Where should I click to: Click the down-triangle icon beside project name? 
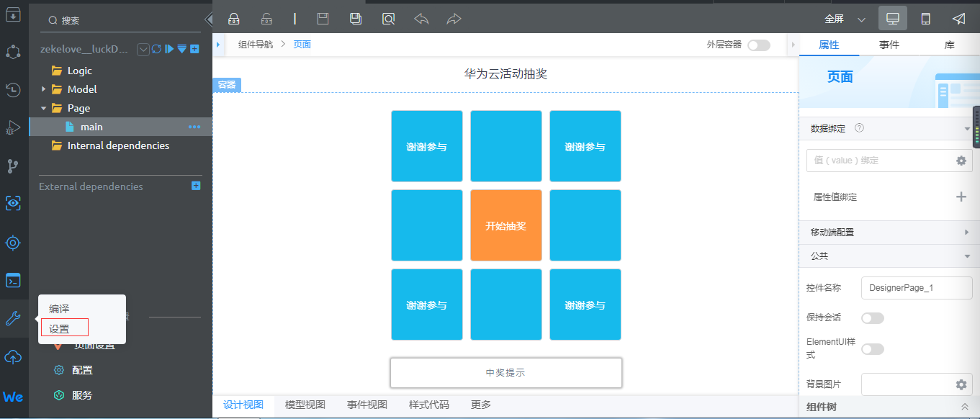coord(182,49)
